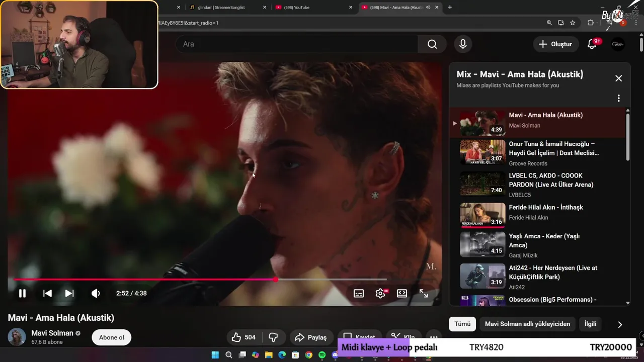This screenshot has width=644, height=362.
Task: Share the video using Paylaş
Action: pyautogui.click(x=311, y=337)
